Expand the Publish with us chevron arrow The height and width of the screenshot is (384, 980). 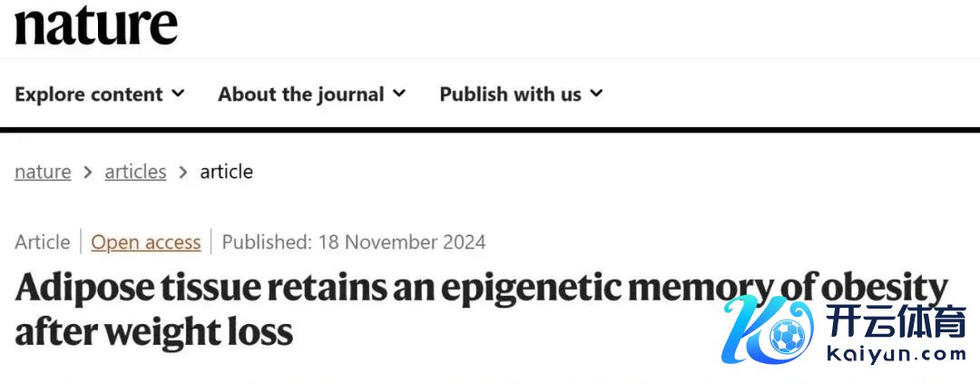point(596,94)
